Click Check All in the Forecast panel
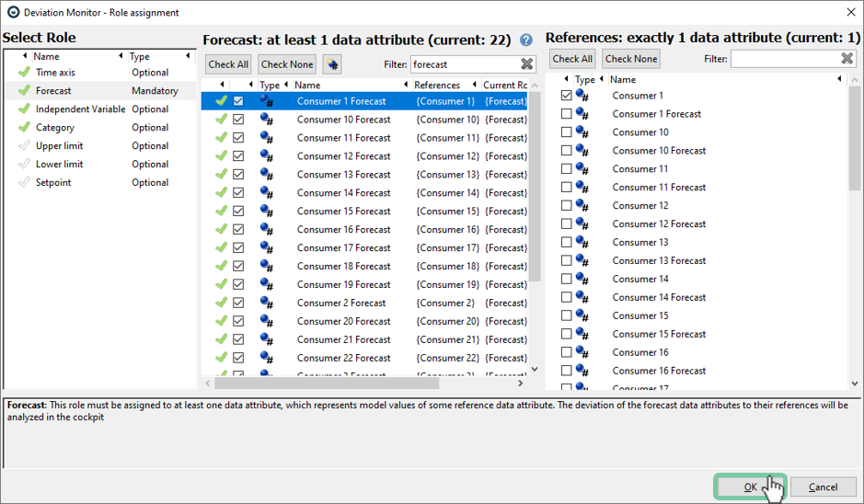864x504 pixels. pos(228,64)
